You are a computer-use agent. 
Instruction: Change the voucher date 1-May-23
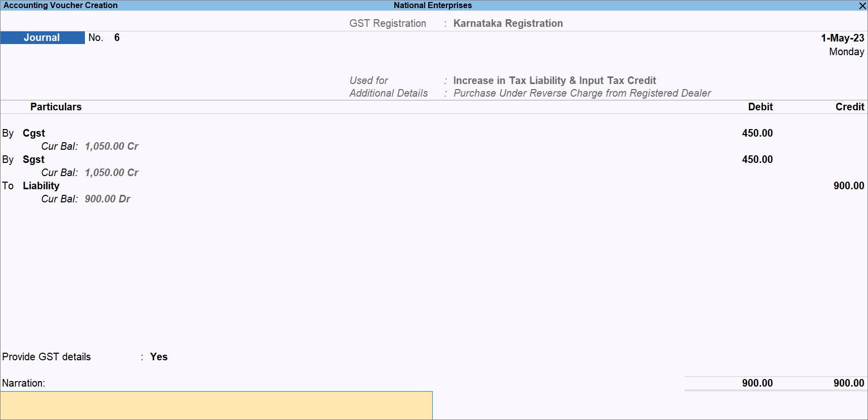842,38
